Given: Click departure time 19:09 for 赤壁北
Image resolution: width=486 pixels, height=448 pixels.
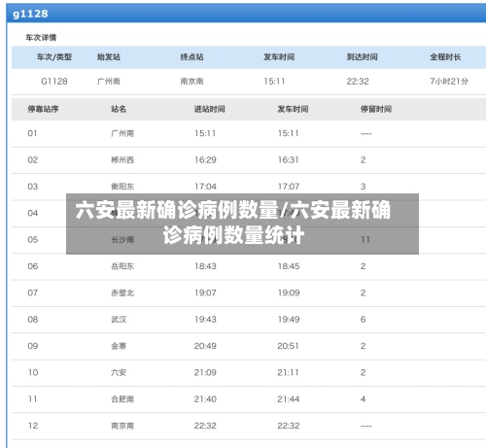Looking at the screenshot, I should pyautogui.click(x=289, y=293).
